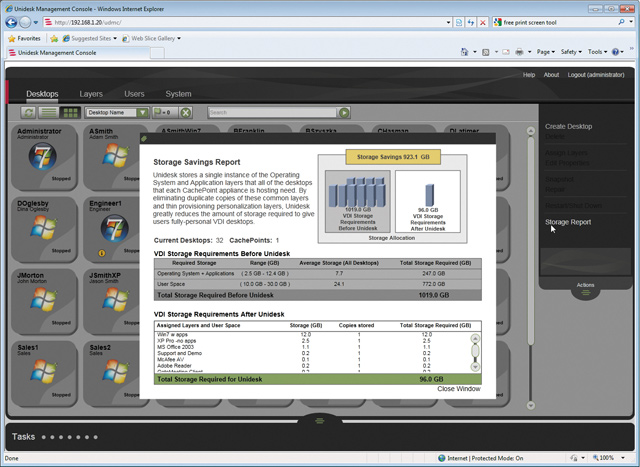The width and height of the screenshot is (640, 467).
Task: Click the compatibility view icon
Action: coord(459,22)
